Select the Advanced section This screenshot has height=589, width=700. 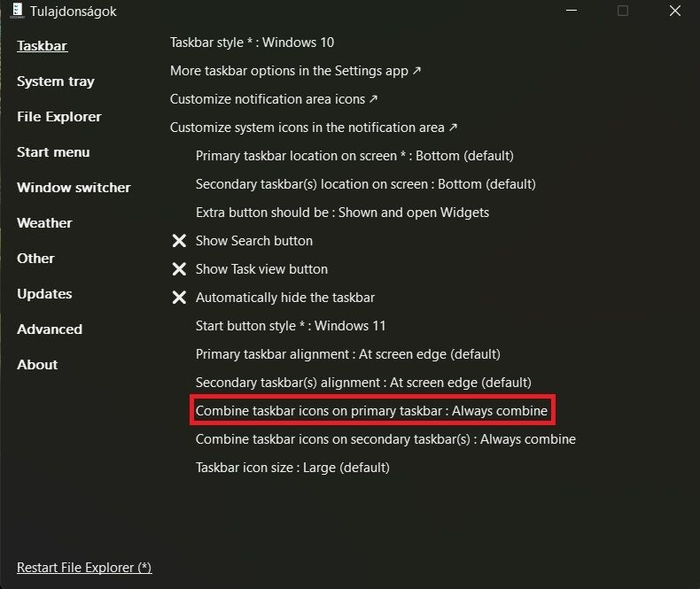pos(50,329)
